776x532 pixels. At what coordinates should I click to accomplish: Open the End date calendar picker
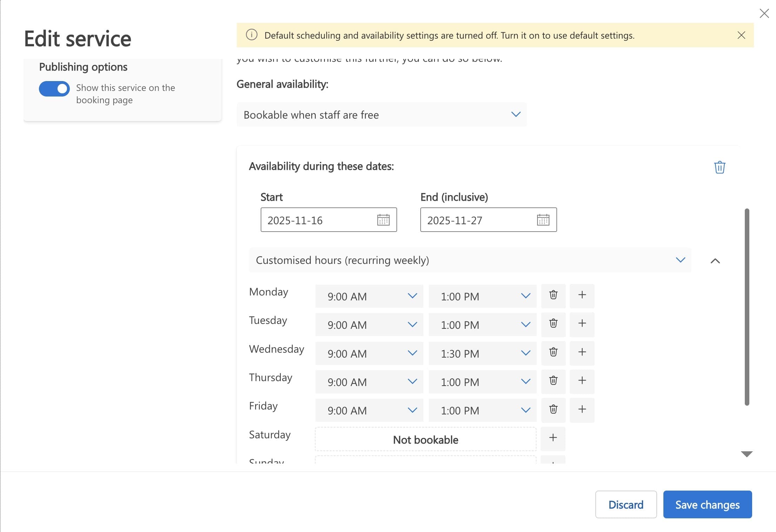(543, 220)
